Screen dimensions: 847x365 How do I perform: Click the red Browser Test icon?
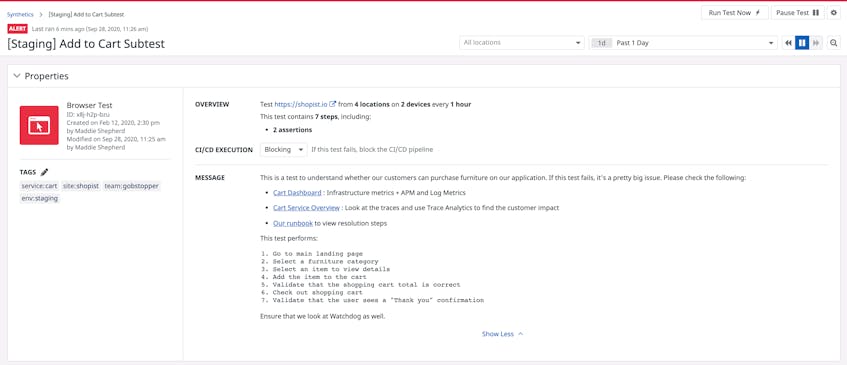pyautogui.click(x=39, y=125)
